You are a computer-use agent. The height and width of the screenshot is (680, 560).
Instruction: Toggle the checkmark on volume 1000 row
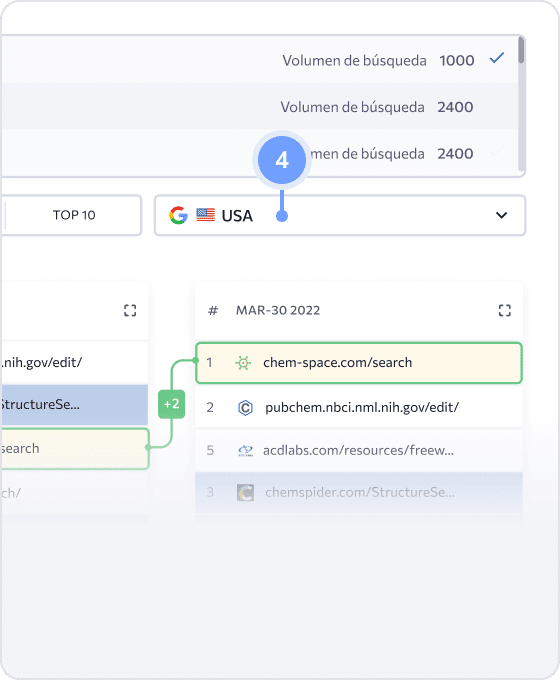[x=497, y=58]
